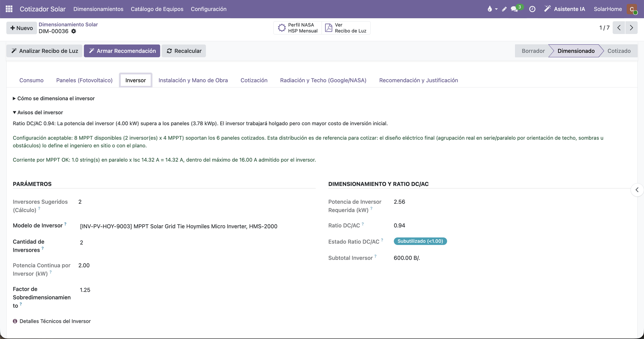Click Analizar Recibo de Luz
Viewport: 644px width, 339px height.
point(44,51)
